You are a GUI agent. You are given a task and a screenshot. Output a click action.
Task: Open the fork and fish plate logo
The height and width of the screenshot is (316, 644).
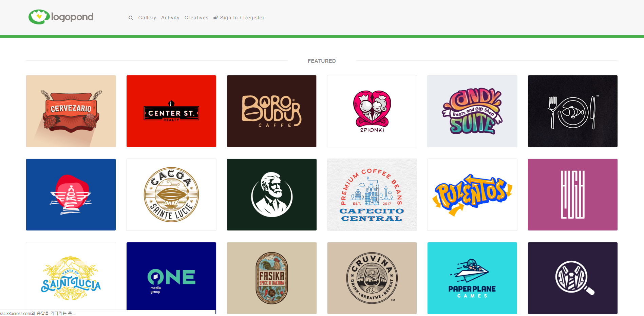point(573,111)
